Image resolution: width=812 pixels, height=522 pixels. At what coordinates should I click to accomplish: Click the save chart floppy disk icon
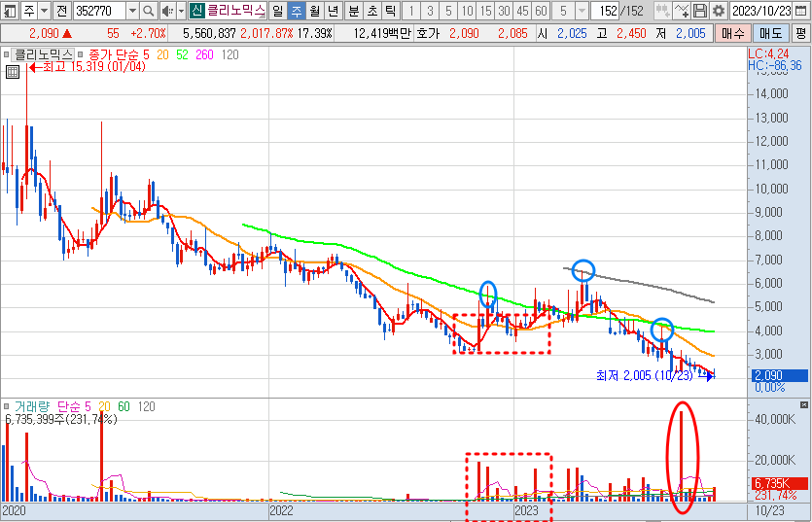(x=699, y=11)
